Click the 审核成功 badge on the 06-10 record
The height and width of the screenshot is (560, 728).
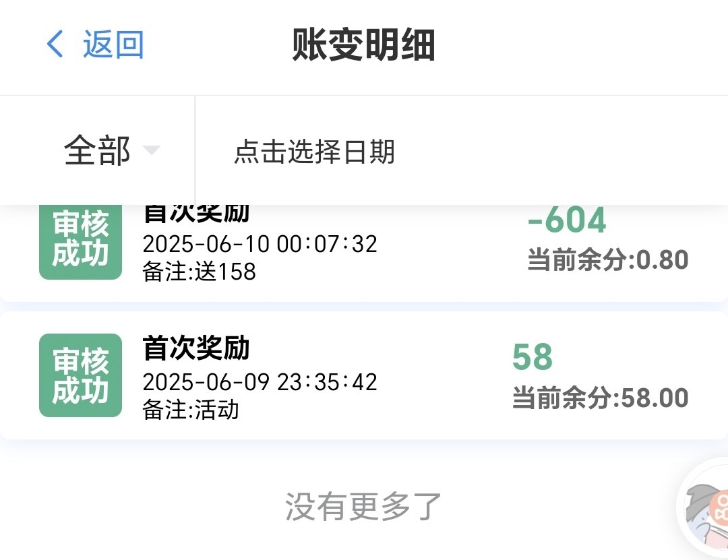[80, 241]
